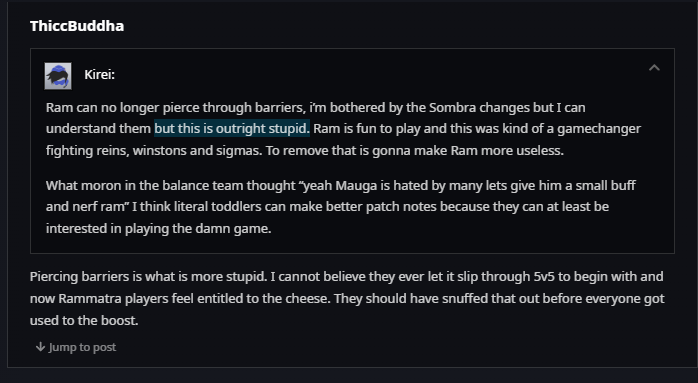
Task: Open the Jump to post link
Action: (76, 347)
